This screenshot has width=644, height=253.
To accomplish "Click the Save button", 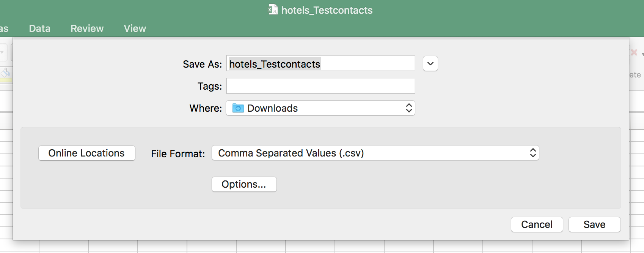I will point(594,225).
